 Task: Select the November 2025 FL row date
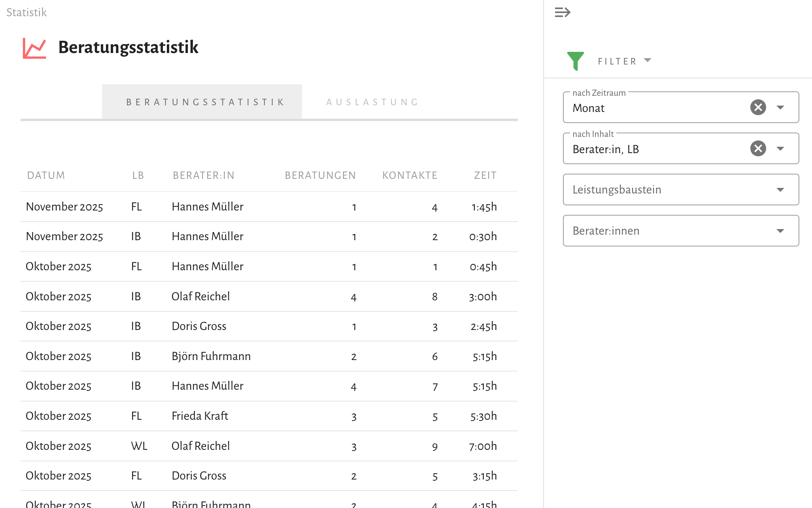(64, 207)
